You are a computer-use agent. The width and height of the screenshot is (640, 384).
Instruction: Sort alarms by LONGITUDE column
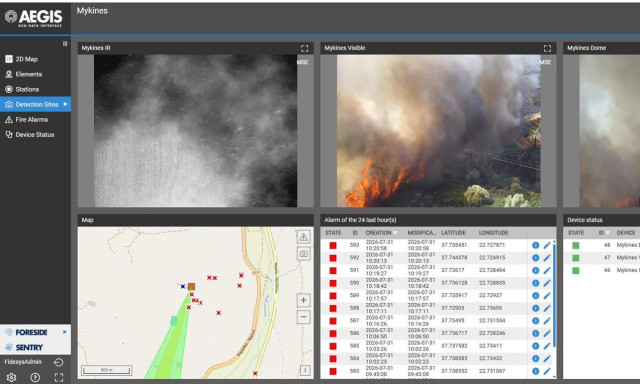[x=493, y=233]
